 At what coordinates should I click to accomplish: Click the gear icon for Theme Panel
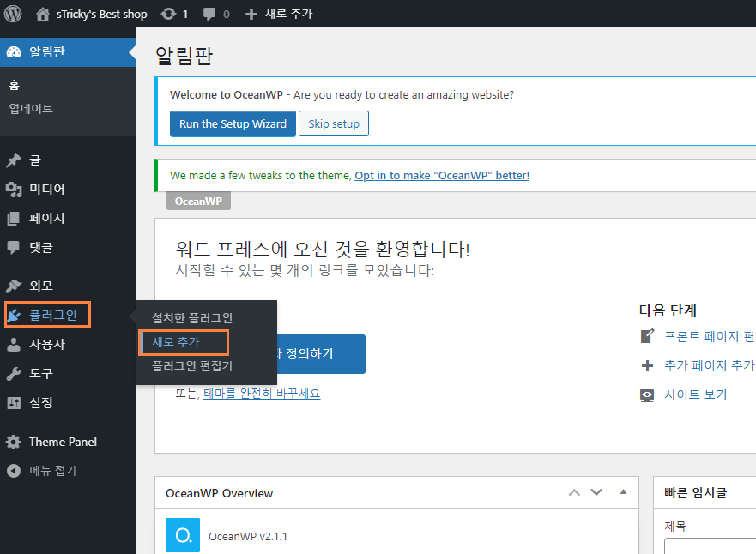14,442
